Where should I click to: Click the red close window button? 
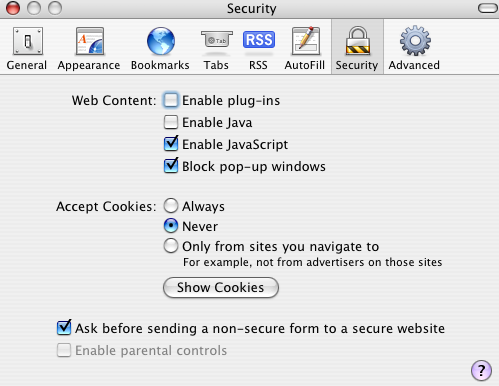click(13, 8)
